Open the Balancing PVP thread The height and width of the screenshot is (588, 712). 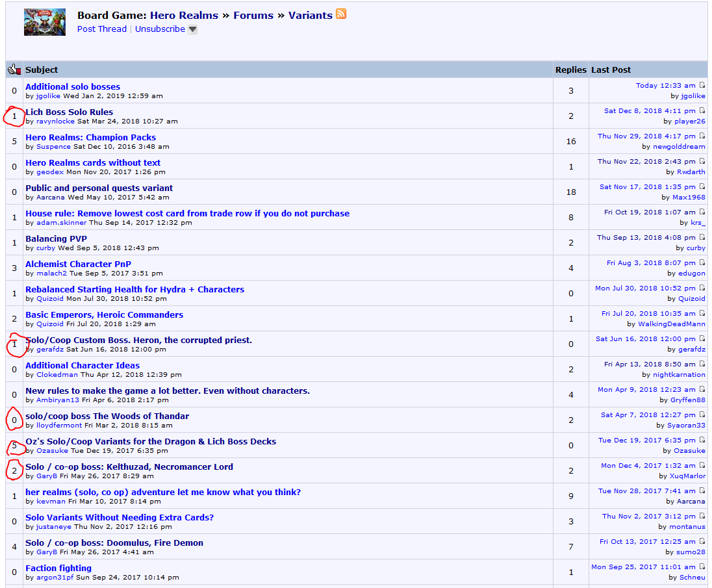point(57,239)
